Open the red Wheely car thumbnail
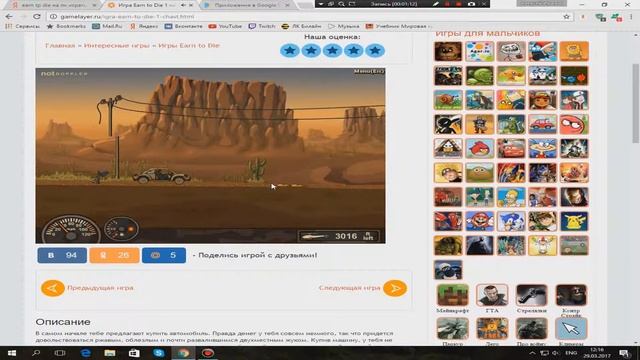Screen dimensions: 640x360 coord(542,124)
